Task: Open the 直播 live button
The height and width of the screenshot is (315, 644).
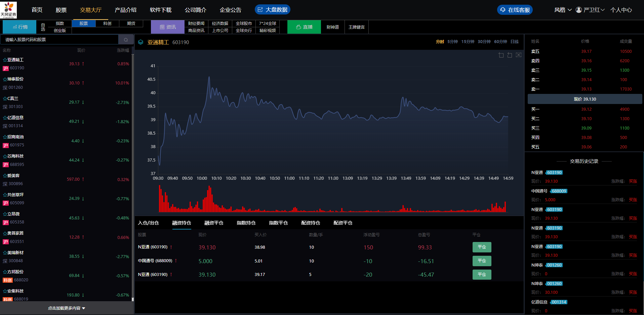Action: 304,27
